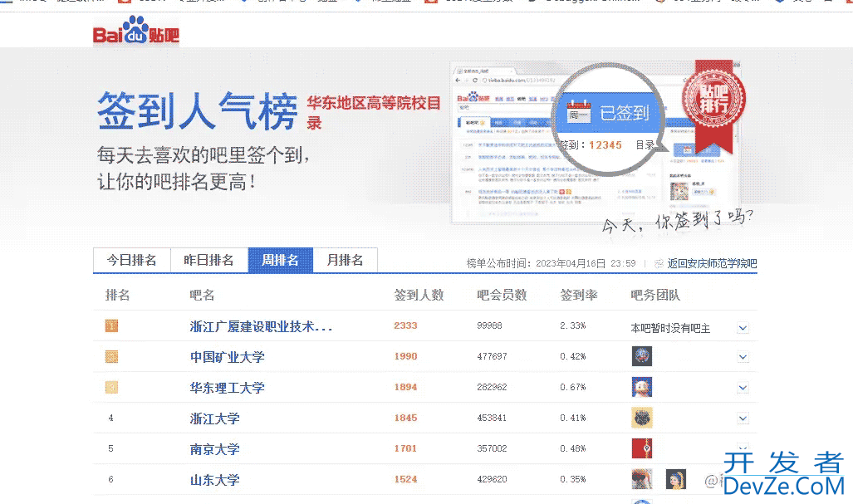This screenshot has width=853, height=504.
Task: Click 山东大学 first moderator avatar
Action: point(642,479)
